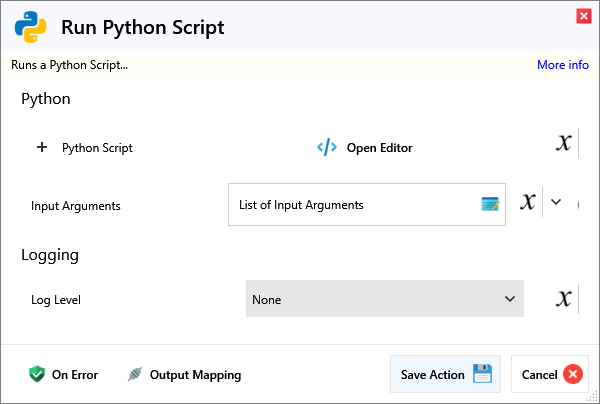Click the Log Level label text

pyautogui.click(x=56, y=299)
